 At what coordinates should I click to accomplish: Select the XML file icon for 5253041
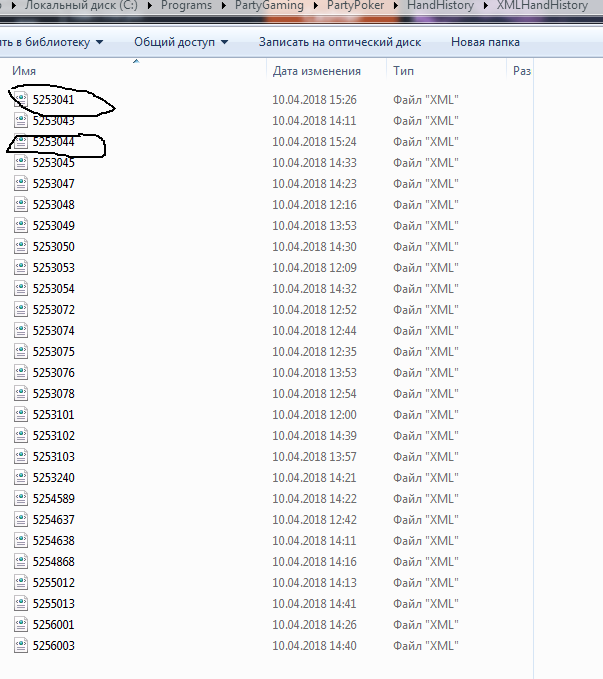(x=21, y=100)
